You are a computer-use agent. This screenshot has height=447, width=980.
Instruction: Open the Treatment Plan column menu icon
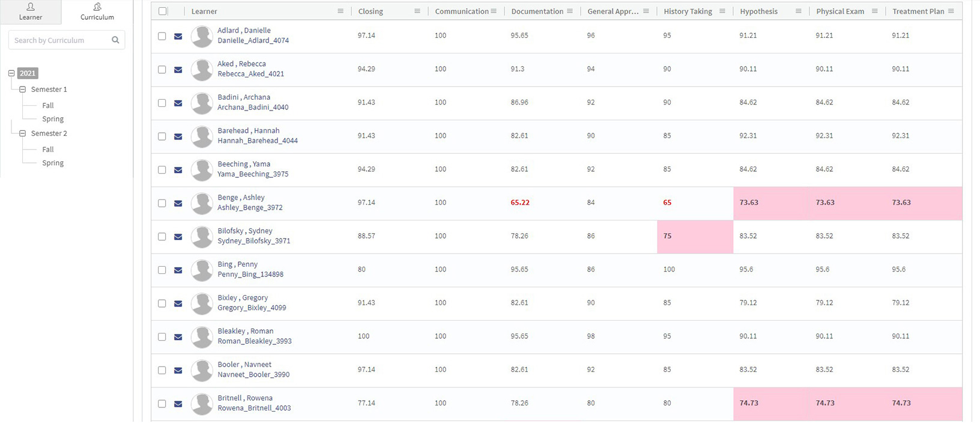tap(951, 11)
